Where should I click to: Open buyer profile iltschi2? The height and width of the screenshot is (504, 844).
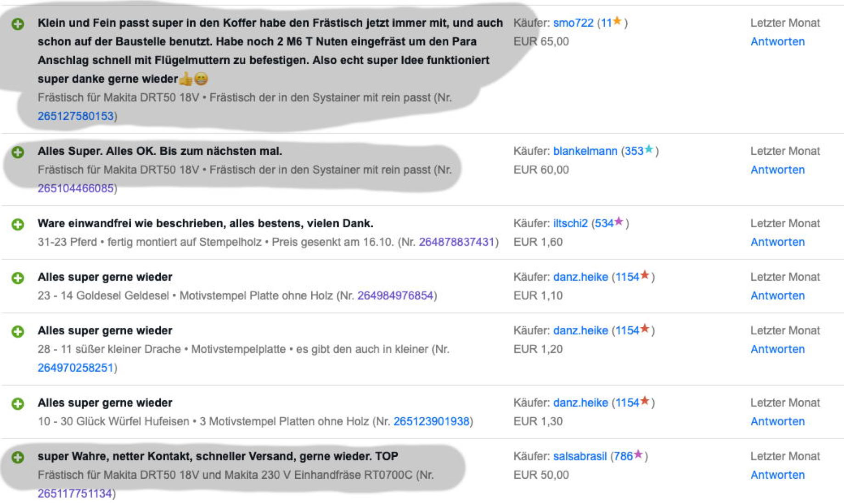(x=570, y=223)
